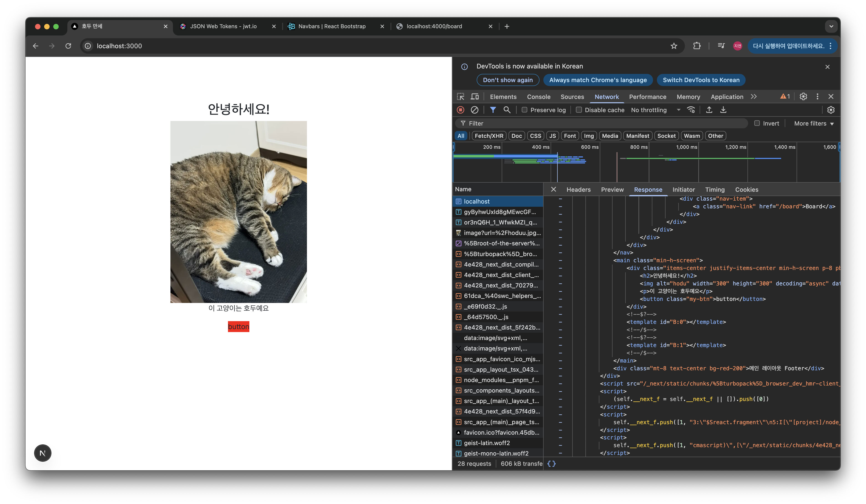This screenshot has width=866, height=504.
Task: Click Switch DevTools to Korean
Action: [x=701, y=80]
